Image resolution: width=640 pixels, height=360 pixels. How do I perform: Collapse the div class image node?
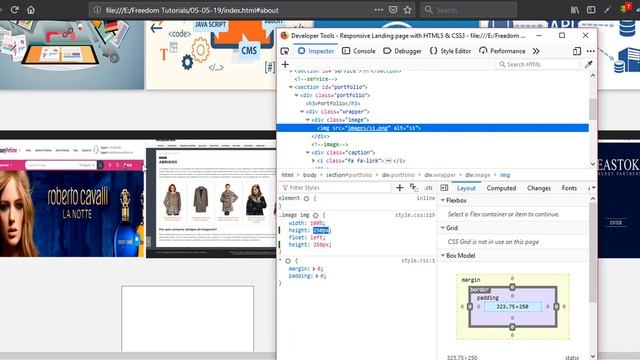[308, 120]
